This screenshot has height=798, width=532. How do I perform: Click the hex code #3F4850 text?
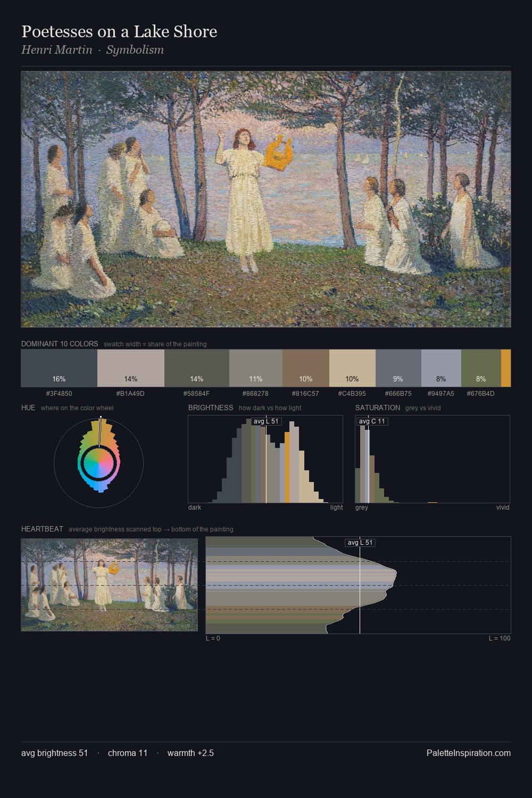click(59, 394)
